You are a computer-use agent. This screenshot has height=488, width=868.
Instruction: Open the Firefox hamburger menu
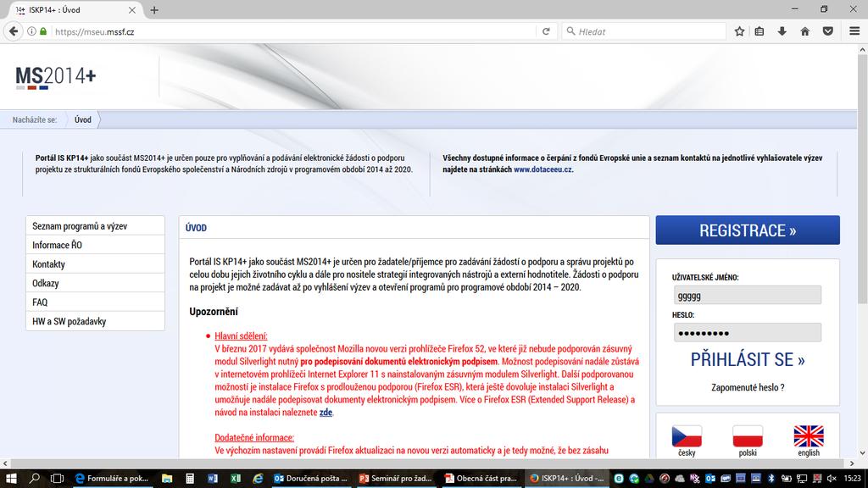[854, 31]
